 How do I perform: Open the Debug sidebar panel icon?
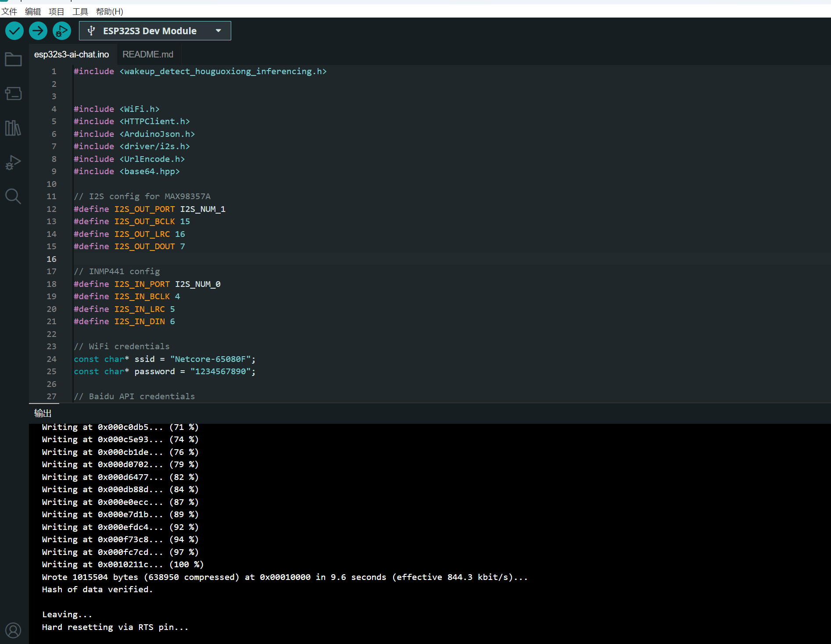pyautogui.click(x=13, y=162)
